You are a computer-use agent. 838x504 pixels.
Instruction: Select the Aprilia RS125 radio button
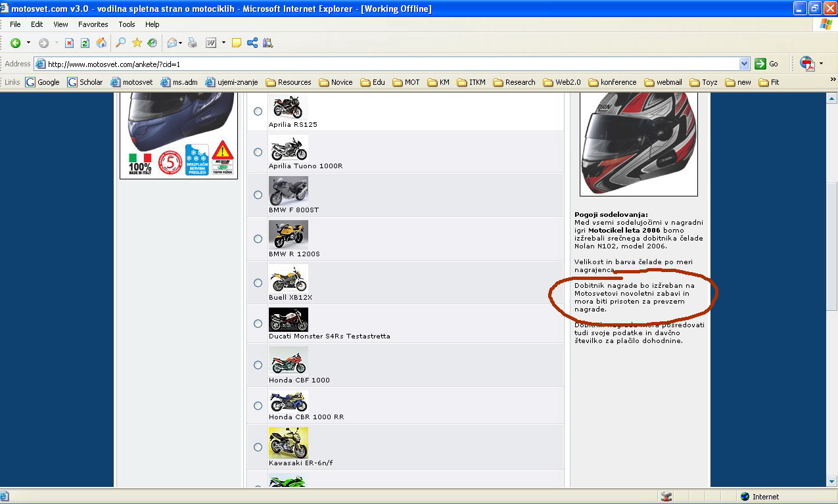tap(258, 111)
